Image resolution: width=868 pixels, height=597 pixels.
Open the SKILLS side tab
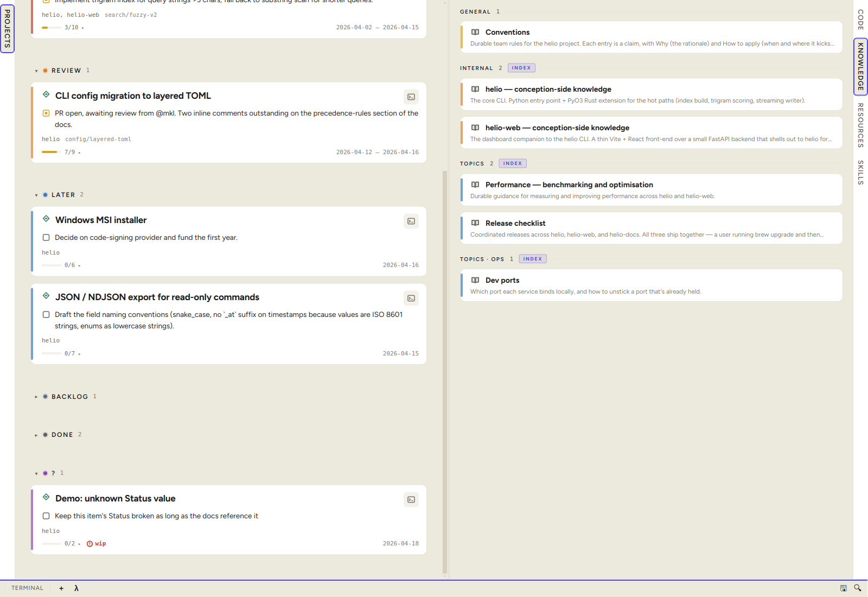tap(860, 173)
